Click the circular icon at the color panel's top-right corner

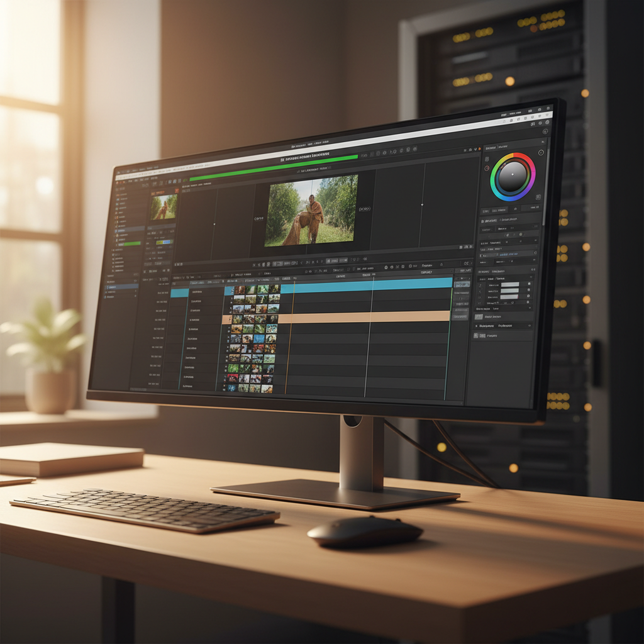[x=541, y=153]
